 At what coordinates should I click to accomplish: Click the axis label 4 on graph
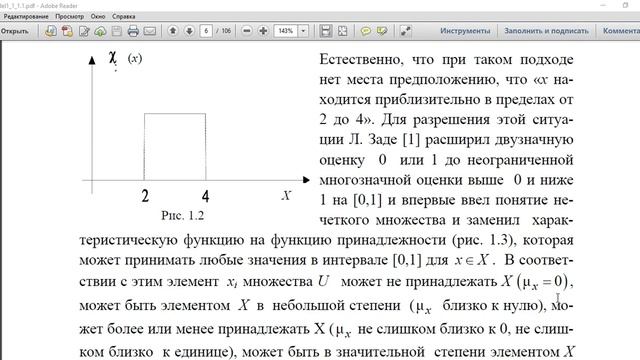[x=205, y=196]
